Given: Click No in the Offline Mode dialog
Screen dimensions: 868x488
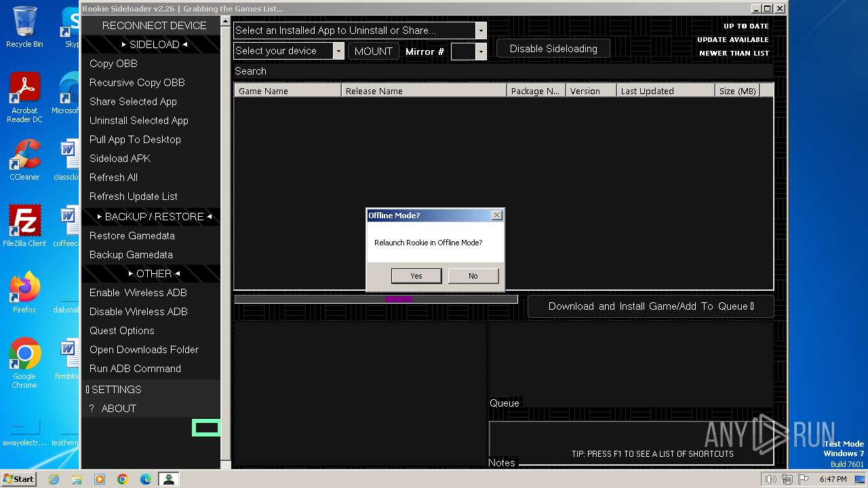Looking at the screenshot, I should pyautogui.click(x=473, y=276).
